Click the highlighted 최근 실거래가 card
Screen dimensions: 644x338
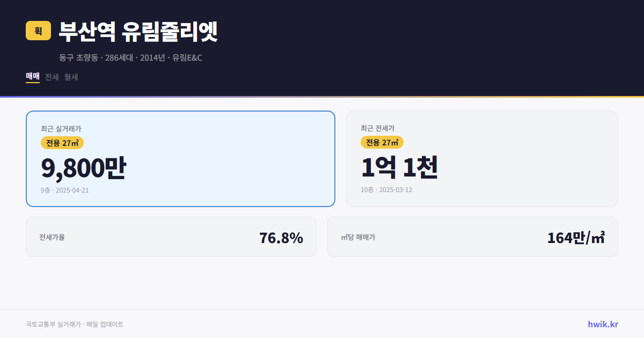point(180,158)
